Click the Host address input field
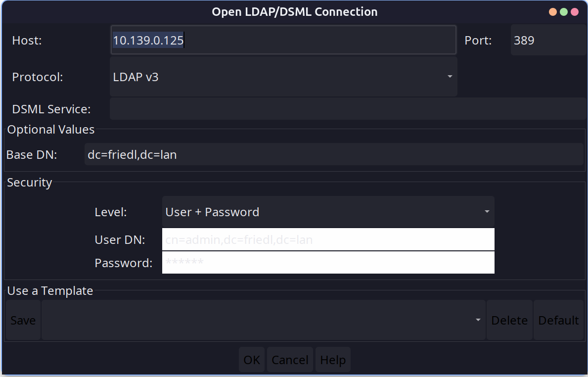The width and height of the screenshot is (588, 377). pos(283,40)
